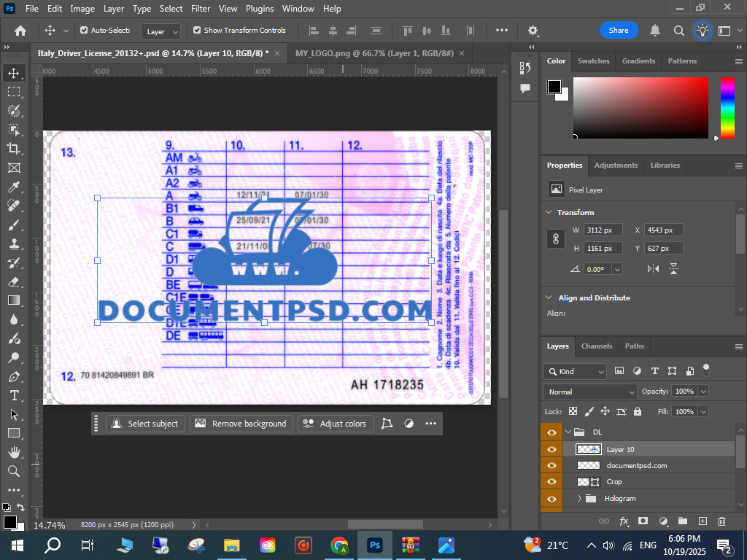This screenshot has height=560, width=747.
Task: Toggle visibility of the DL group
Action: pos(551,432)
